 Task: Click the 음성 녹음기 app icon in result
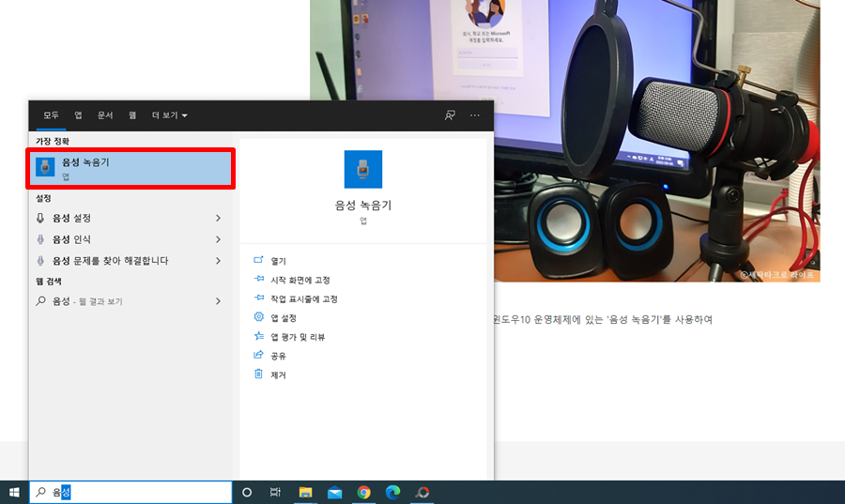click(x=45, y=167)
